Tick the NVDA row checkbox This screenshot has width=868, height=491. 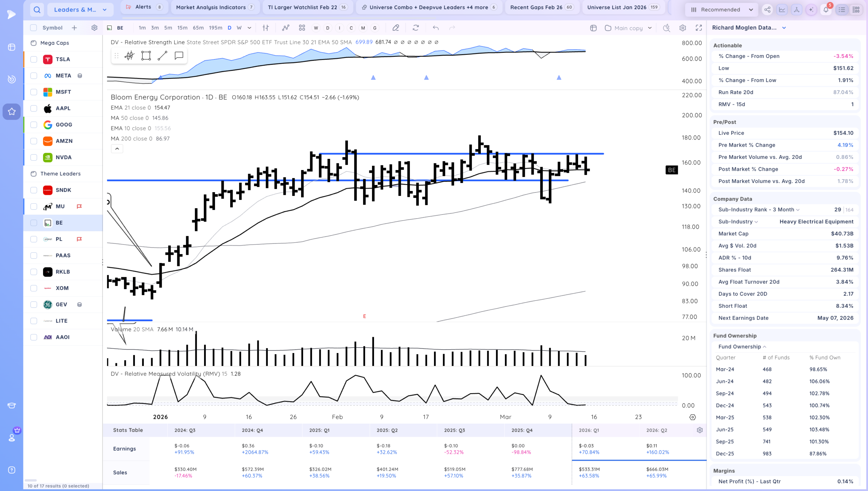click(34, 157)
